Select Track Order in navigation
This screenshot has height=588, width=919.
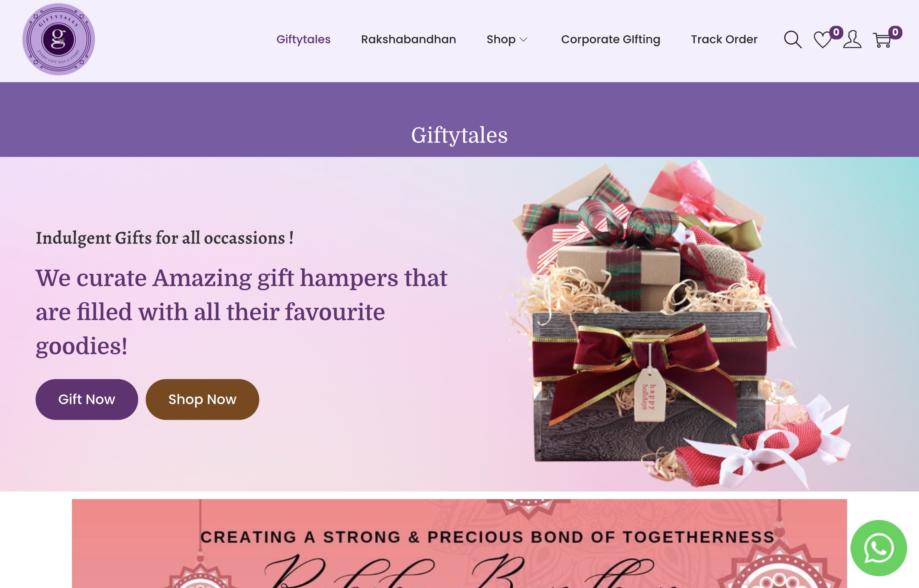724,40
